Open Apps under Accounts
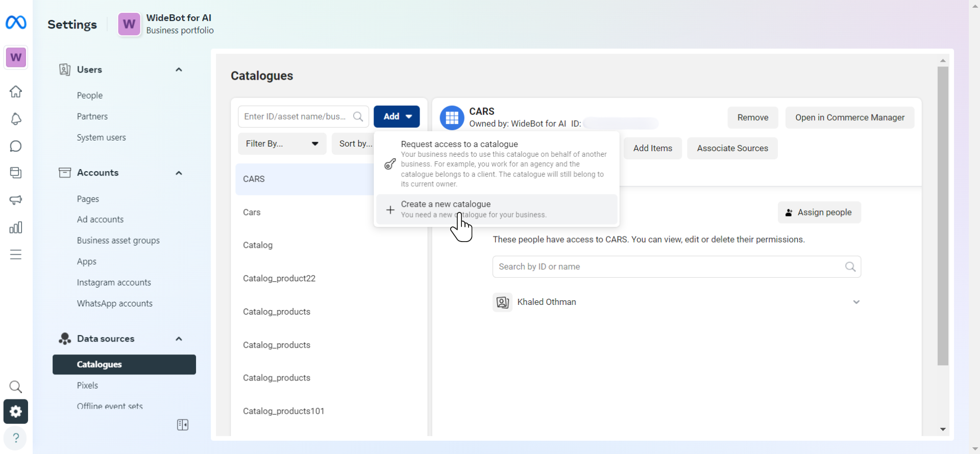Screen dimensions: 980x454 87,261
